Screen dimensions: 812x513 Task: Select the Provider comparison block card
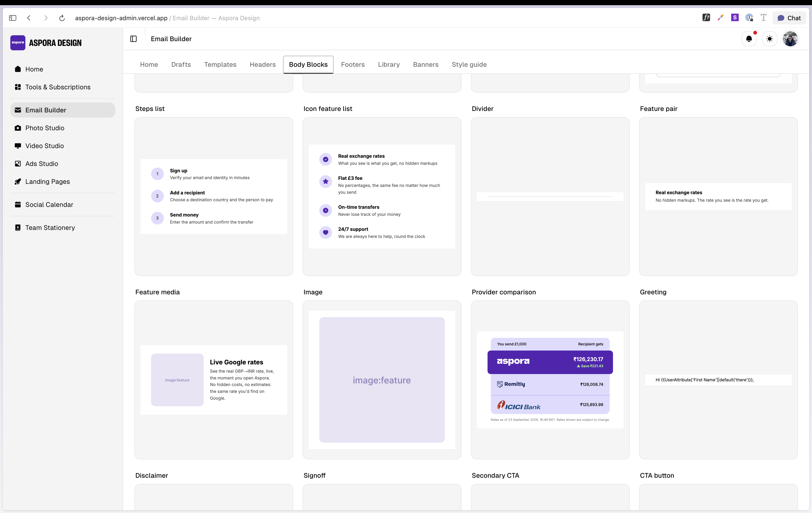point(550,380)
